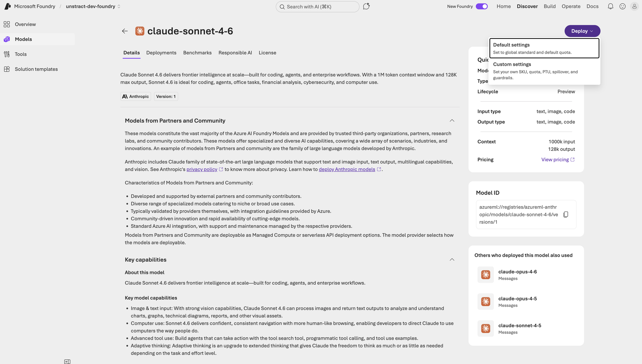
Task: Click the Deploy dropdown button
Action: (x=582, y=31)
